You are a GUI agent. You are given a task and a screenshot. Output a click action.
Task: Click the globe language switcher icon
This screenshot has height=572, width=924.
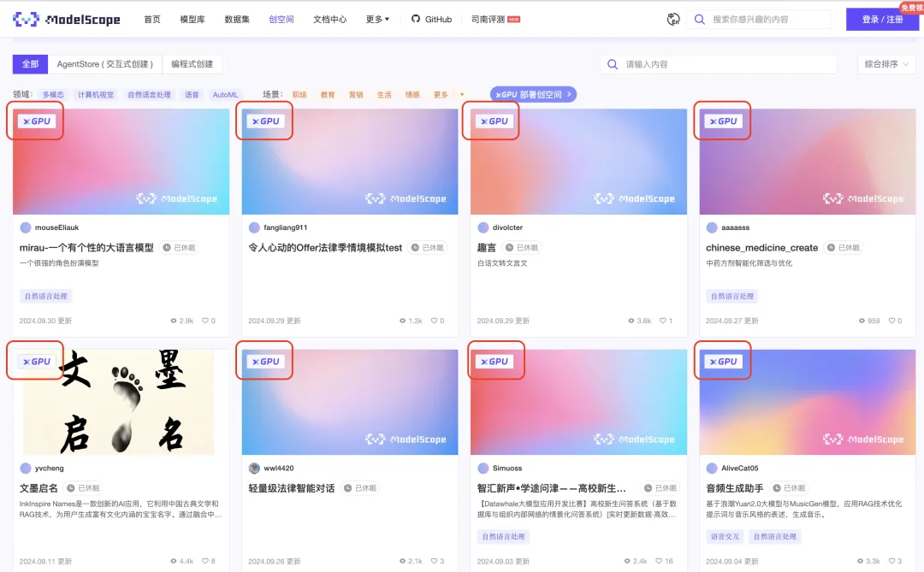pyautogui.click(x=673, y=19)
